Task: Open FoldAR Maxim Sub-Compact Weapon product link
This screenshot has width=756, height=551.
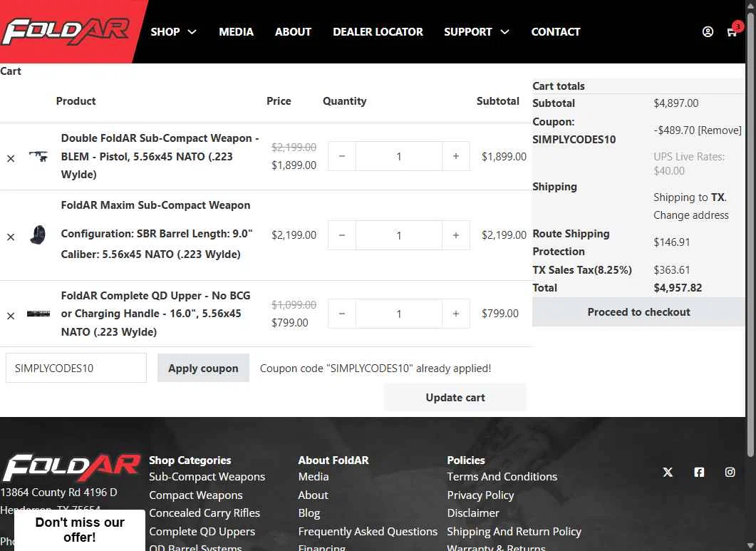Action: click(155, 205)
